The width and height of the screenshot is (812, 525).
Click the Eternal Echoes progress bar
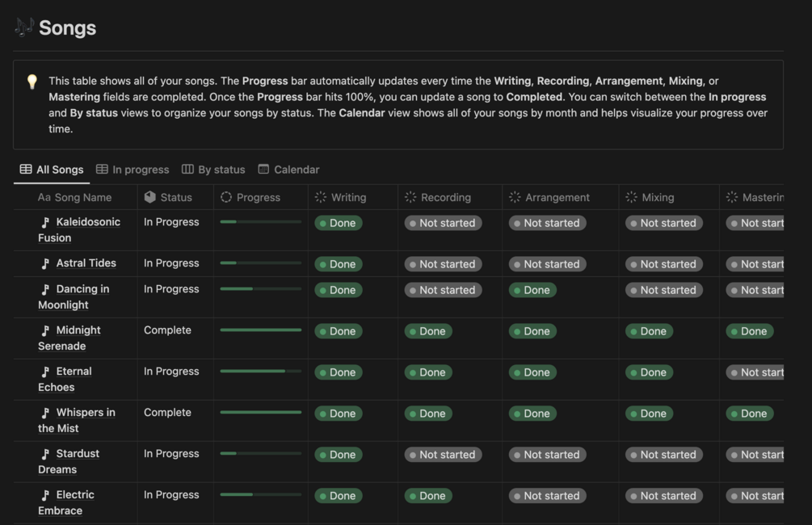(260, 372)
